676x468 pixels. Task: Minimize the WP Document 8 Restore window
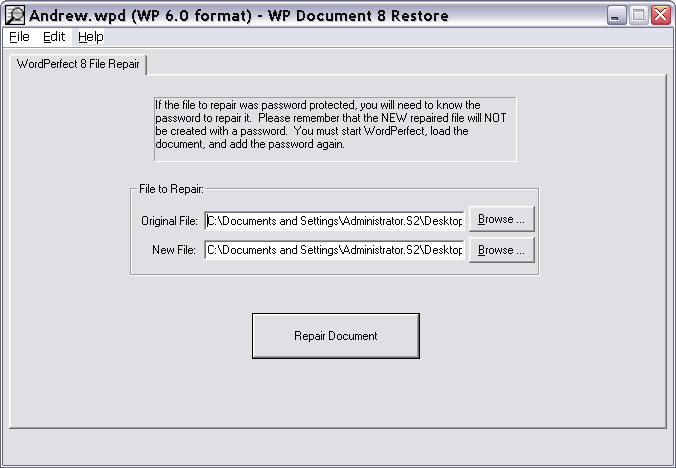[617, 15]
